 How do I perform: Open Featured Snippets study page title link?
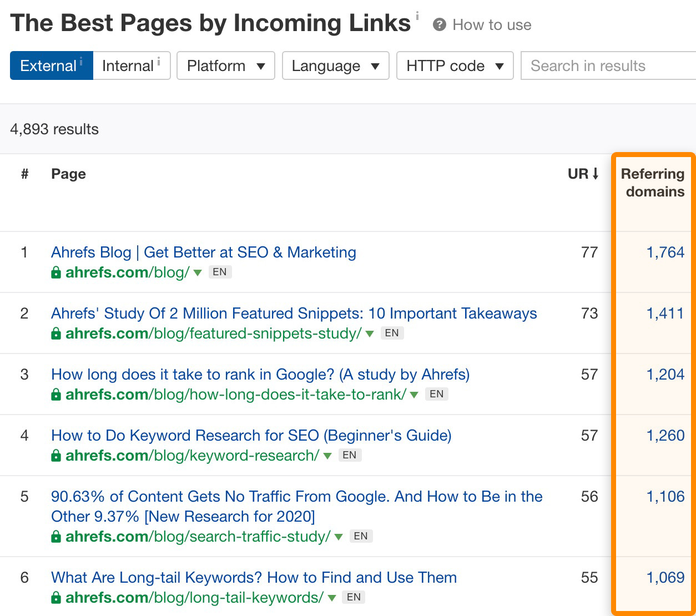tap(294, 314)
